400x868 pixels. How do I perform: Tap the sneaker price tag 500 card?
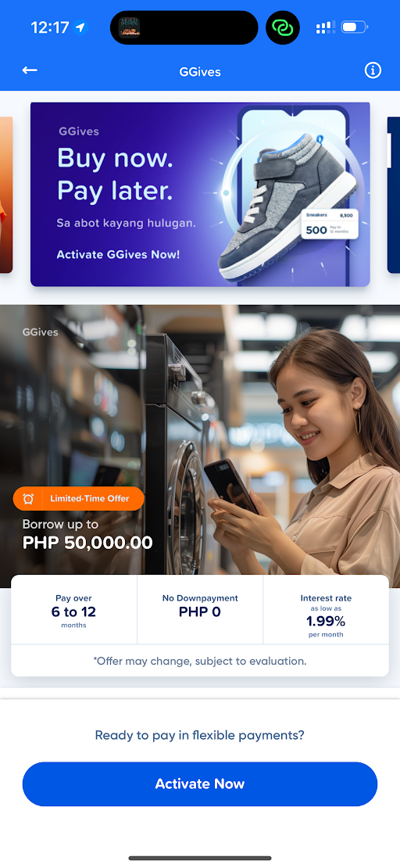pos(330,224)
